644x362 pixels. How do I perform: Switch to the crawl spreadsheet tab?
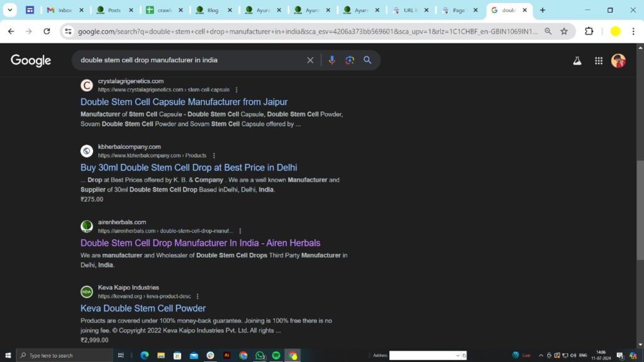tap(164, 10)
